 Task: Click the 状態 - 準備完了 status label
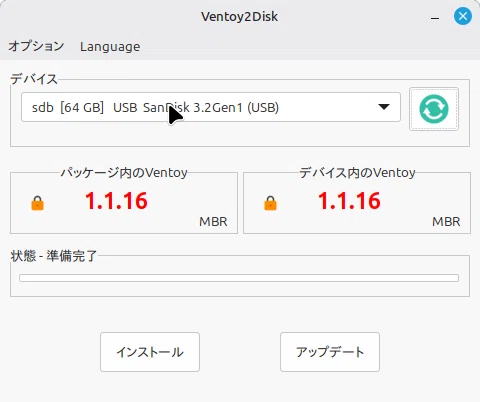54,256
